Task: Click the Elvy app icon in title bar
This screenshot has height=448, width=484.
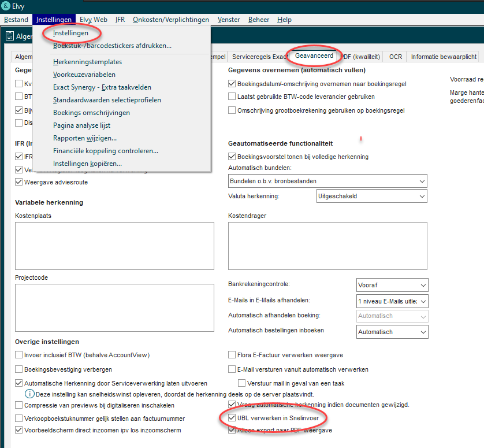Action: point(6,6)
